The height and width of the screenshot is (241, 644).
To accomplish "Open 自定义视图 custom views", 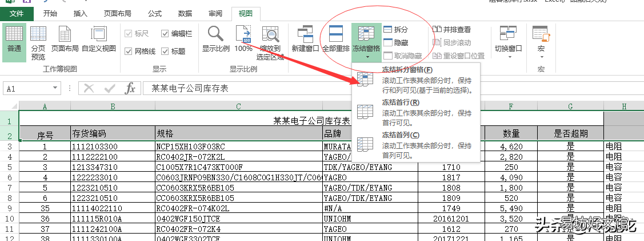I will pyautogui.click(x=98, y=39).
